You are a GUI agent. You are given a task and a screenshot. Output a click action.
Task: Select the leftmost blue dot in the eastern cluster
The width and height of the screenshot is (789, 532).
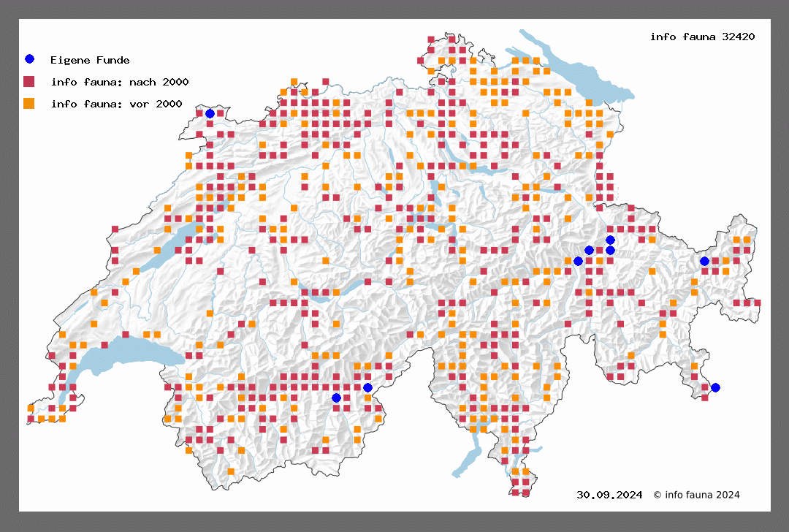[578, 261]
